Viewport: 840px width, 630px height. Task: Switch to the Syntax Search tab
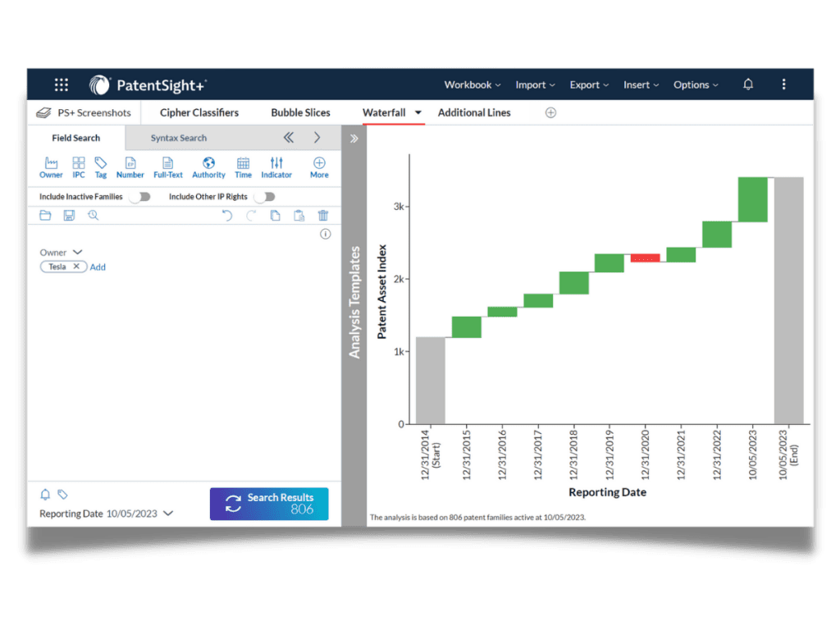pyautogui.click(x=178, y=138)
